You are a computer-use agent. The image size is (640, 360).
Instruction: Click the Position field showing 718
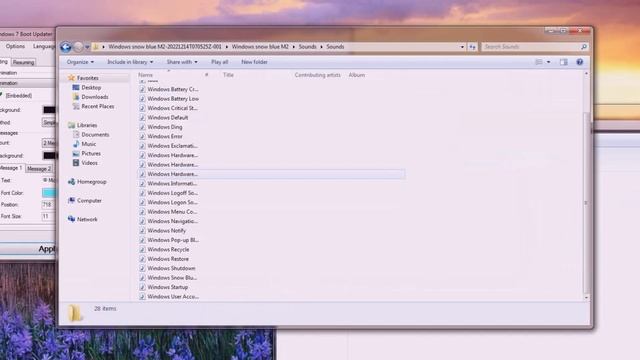pos(49,204)
